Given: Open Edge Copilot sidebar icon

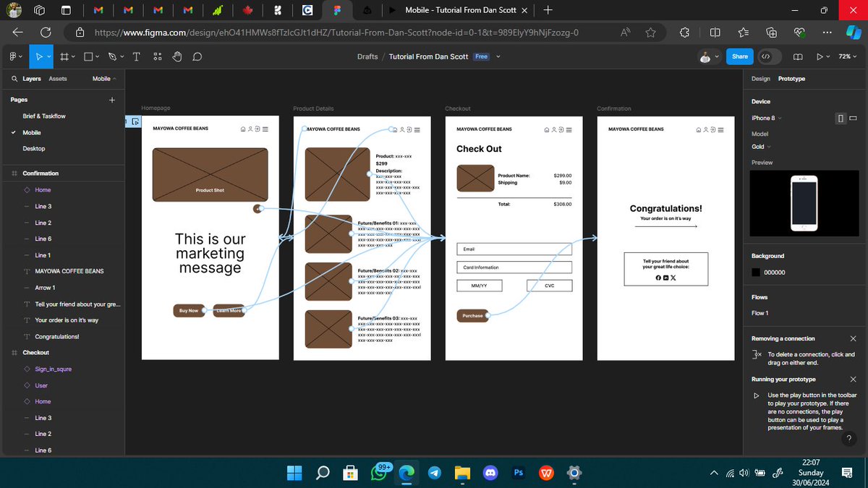Looking at the screenshot, I should click(853, 32).
